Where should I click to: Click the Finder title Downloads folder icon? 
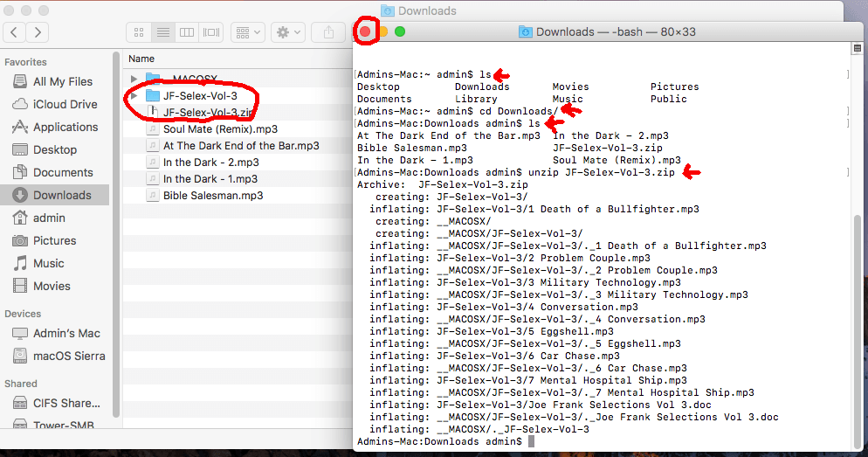(388, 11)
